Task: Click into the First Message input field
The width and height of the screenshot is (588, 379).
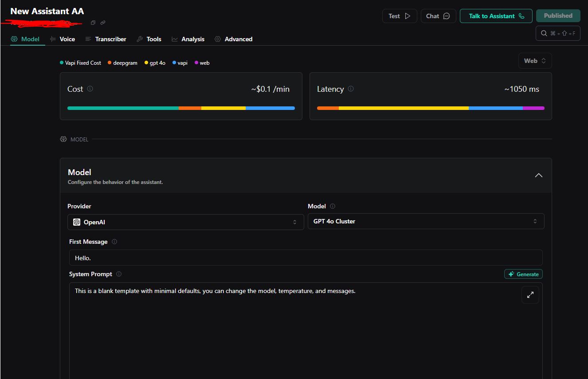Action: click(x=306, y=258)
